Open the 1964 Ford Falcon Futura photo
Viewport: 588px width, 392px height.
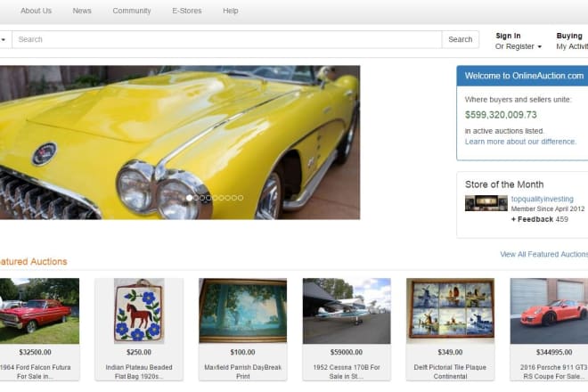pyautogui.click(x=39, y=311)
